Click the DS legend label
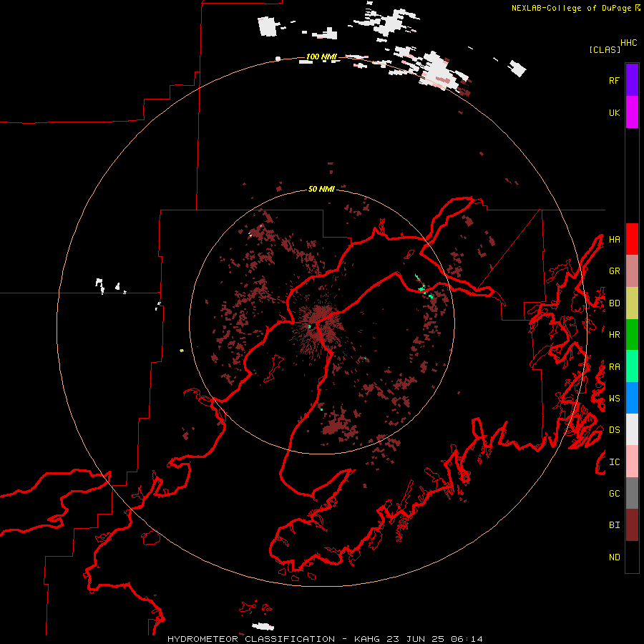Screen dimensions: 644x644 coord(614,430)
